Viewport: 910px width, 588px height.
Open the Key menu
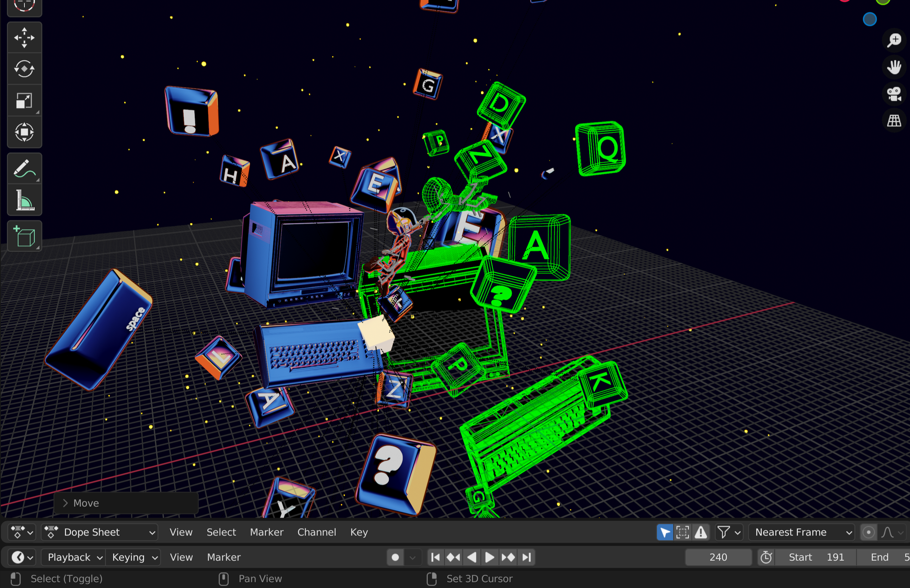(x=359, y=532)
